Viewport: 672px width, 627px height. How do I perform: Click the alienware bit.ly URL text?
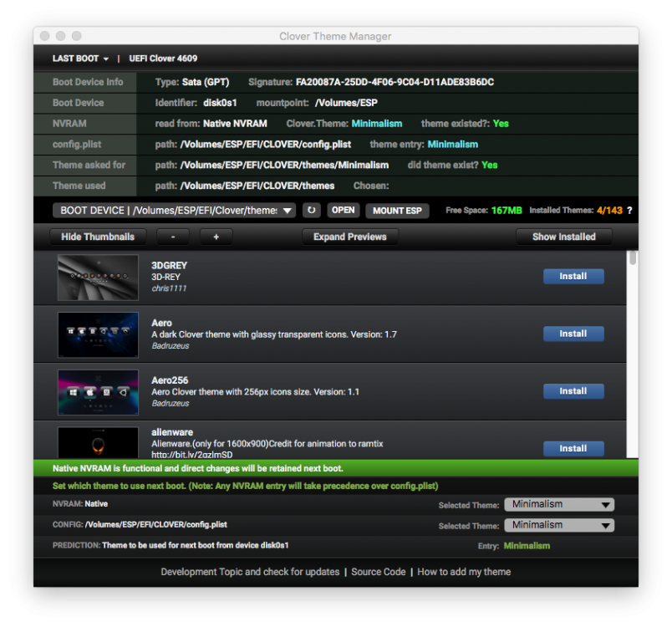click(x=192, y=454)
